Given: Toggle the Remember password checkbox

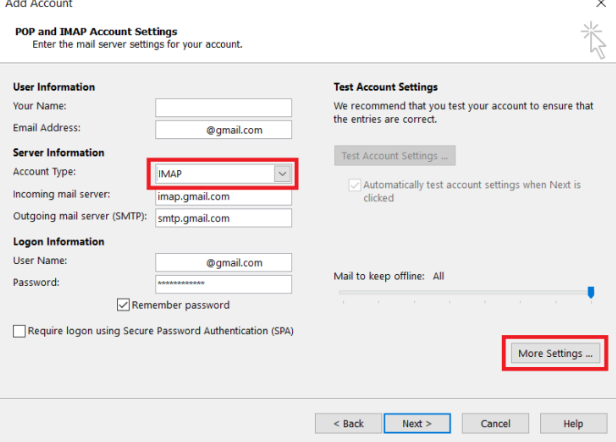Looking at the screenshot, I should pos(123,305).
